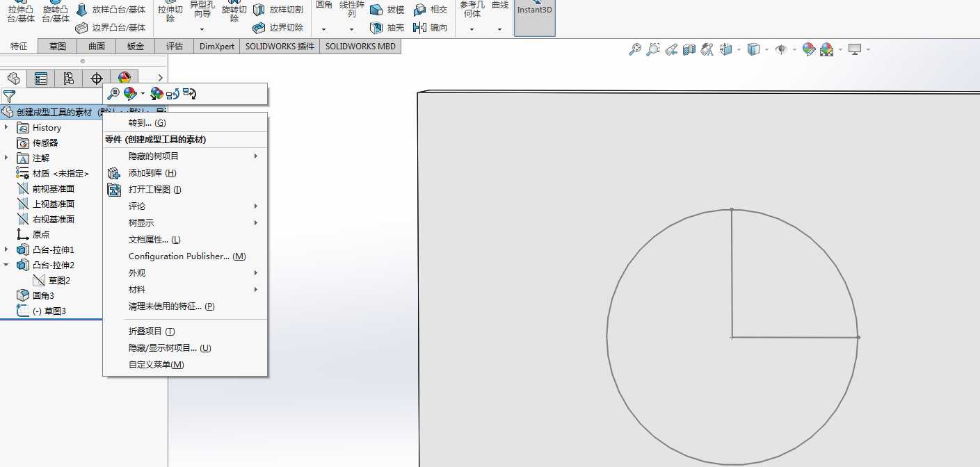Open the Display Style dropdown arrow
980x467 pixels.
pyautogui.click(x=766, y=50)
